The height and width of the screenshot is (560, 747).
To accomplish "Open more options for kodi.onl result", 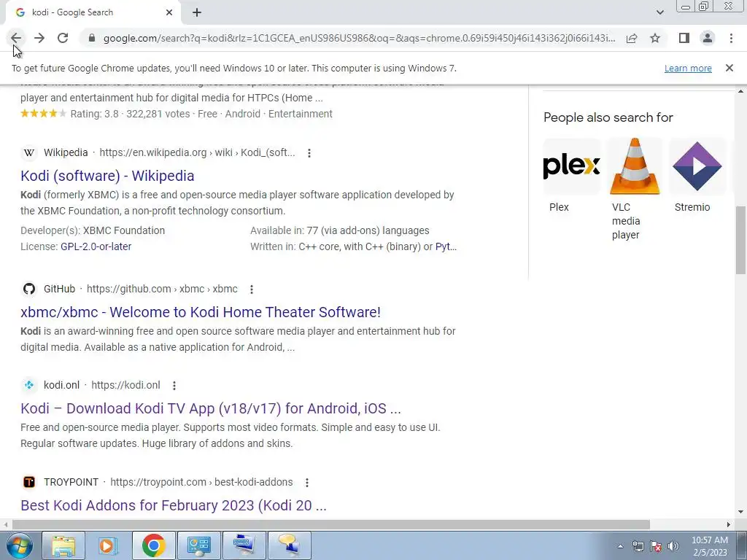I will [174, 386].
